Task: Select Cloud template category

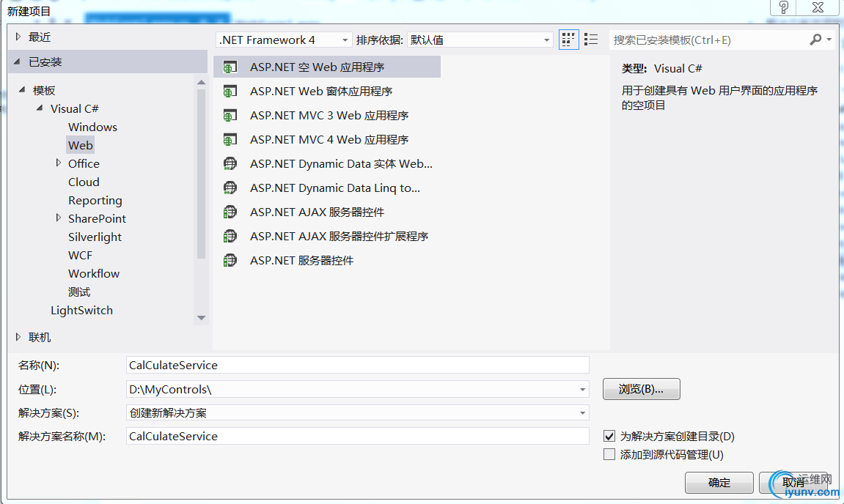Action: pyautogui.click(x=84, y=182)
